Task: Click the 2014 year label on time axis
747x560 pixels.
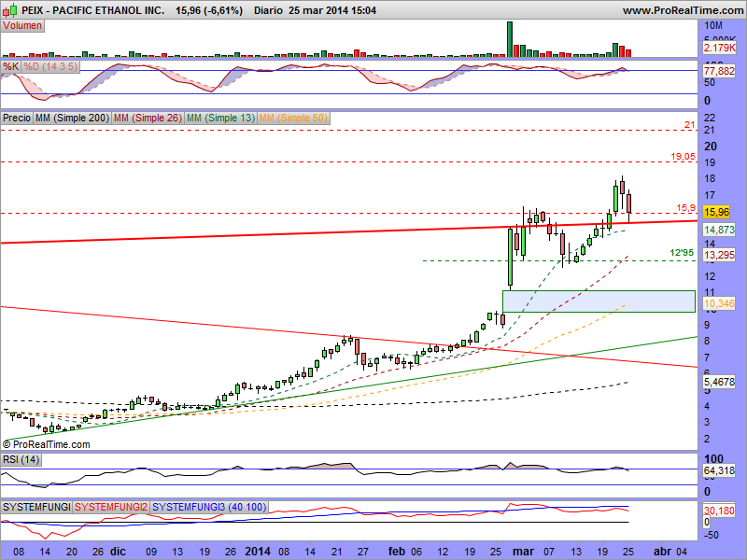Action: pos(259,552)
